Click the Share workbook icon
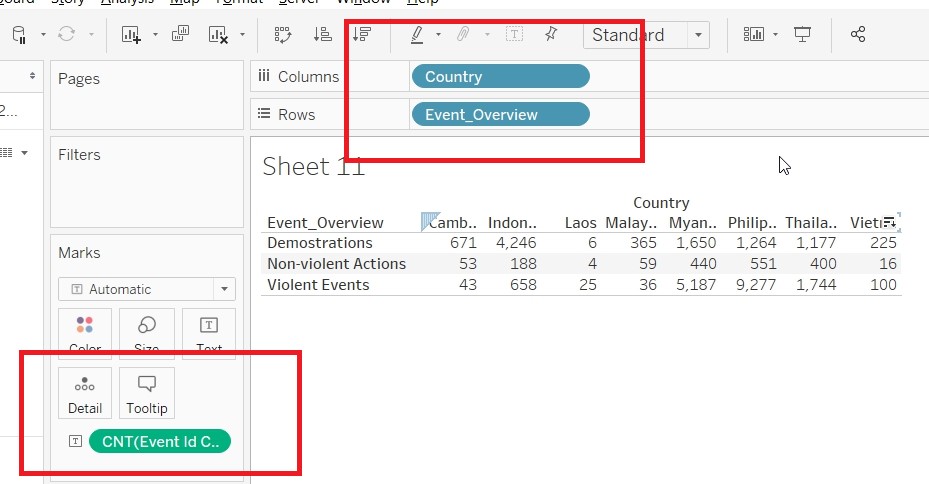929x484 pixels. click(x=857, y=34)
